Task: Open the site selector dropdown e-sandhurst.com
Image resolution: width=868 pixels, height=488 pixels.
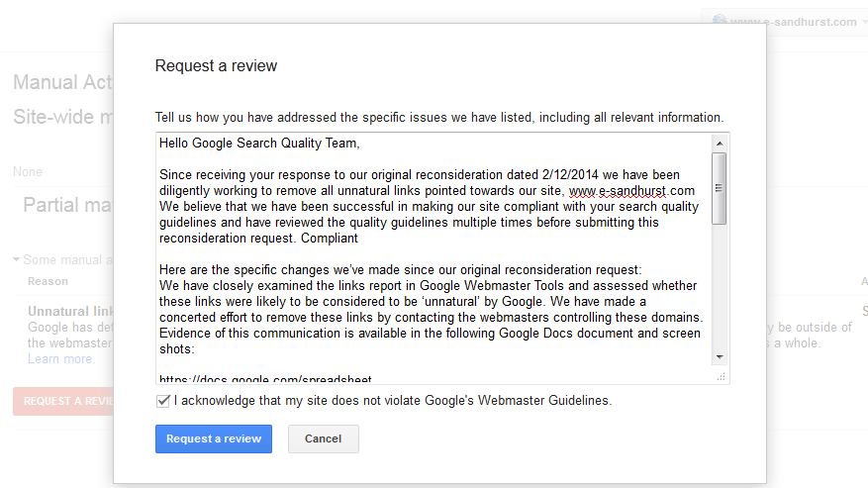Action: tap(786, 22)
